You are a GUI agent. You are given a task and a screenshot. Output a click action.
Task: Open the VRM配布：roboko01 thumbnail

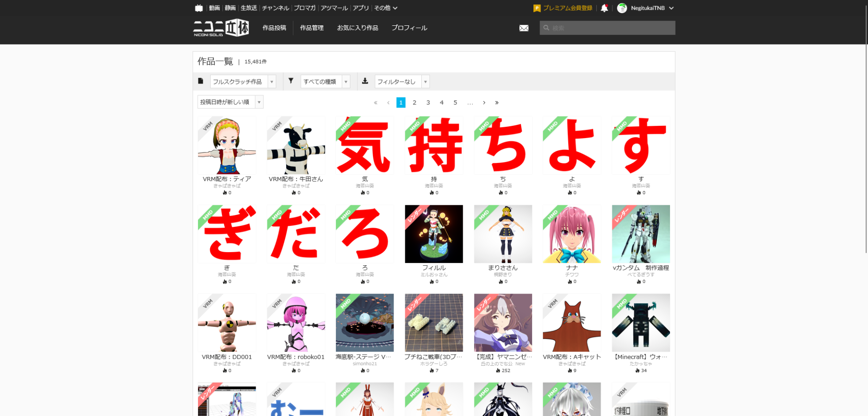(x=296, y=323)
